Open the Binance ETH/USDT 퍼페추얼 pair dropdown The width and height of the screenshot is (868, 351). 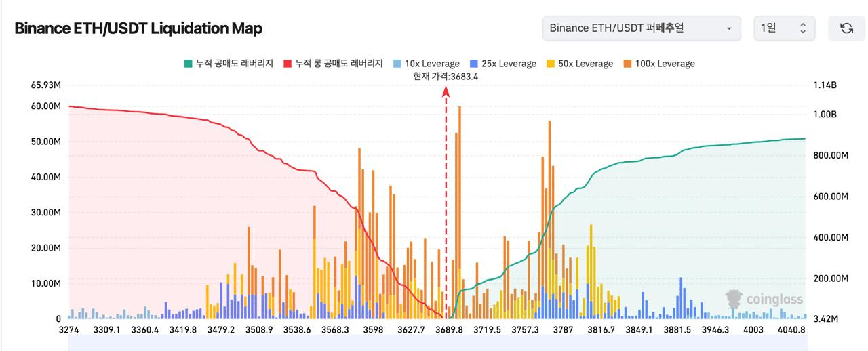(641, 28)
